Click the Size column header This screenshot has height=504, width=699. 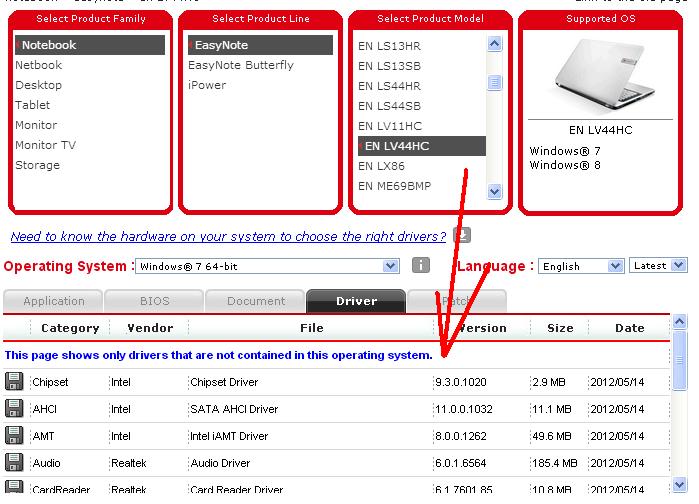pyautogui.click(x=560, y=328)
